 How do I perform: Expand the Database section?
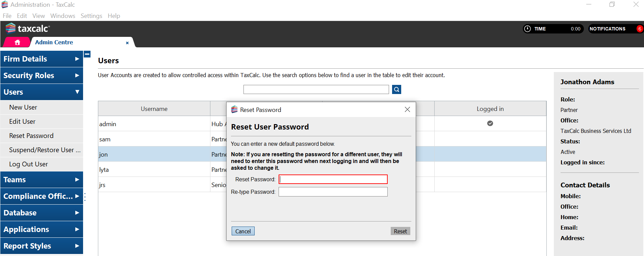[x=42, y=213]
